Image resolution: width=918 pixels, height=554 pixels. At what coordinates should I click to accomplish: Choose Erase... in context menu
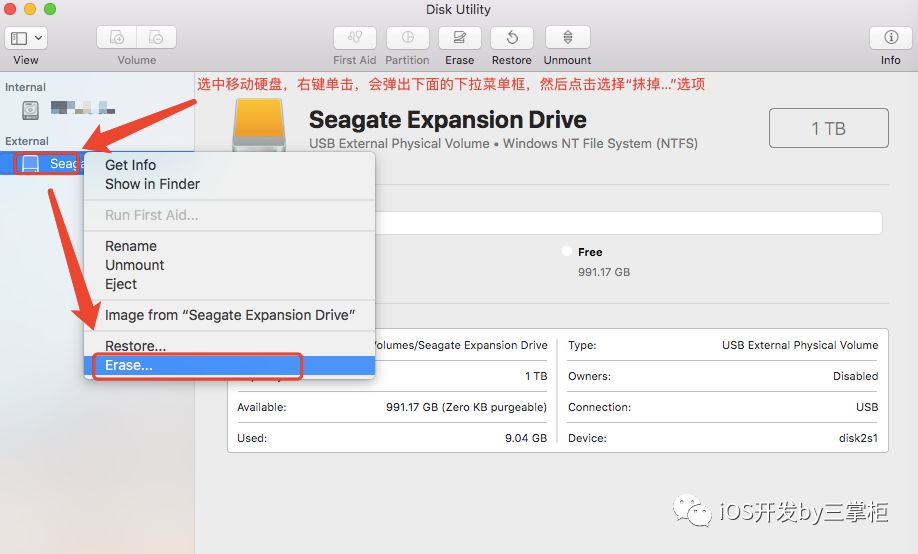tap(229, 365)
